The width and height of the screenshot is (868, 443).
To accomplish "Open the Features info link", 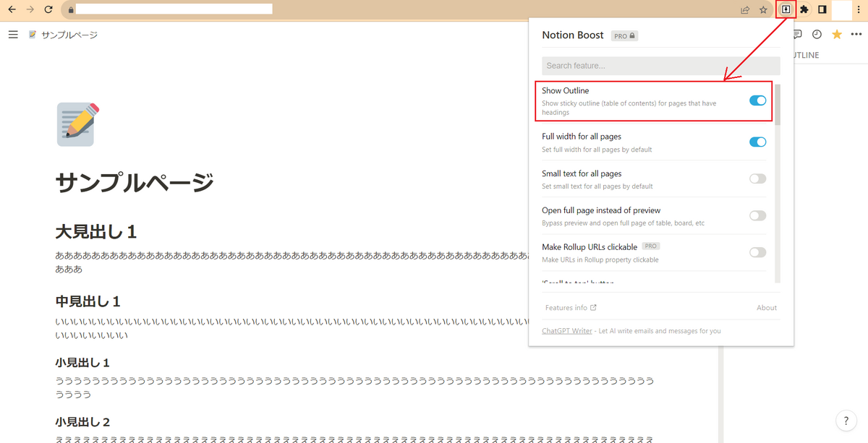I will (x=571, y=308).
